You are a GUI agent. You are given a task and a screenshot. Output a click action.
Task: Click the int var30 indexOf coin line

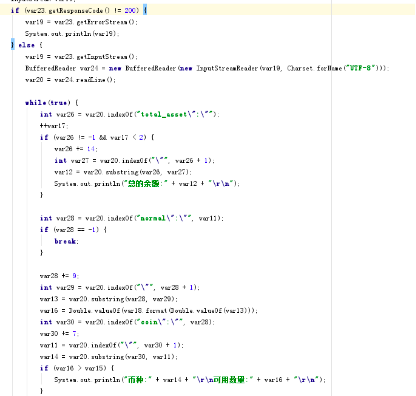coord(127,322)
